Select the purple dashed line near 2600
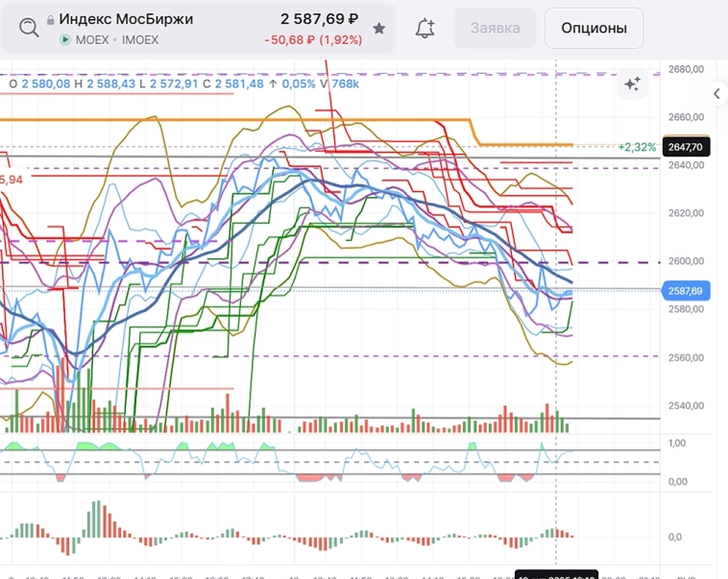Image resolution: width=728 pixels, height=579 pixels. coord(288,261)
